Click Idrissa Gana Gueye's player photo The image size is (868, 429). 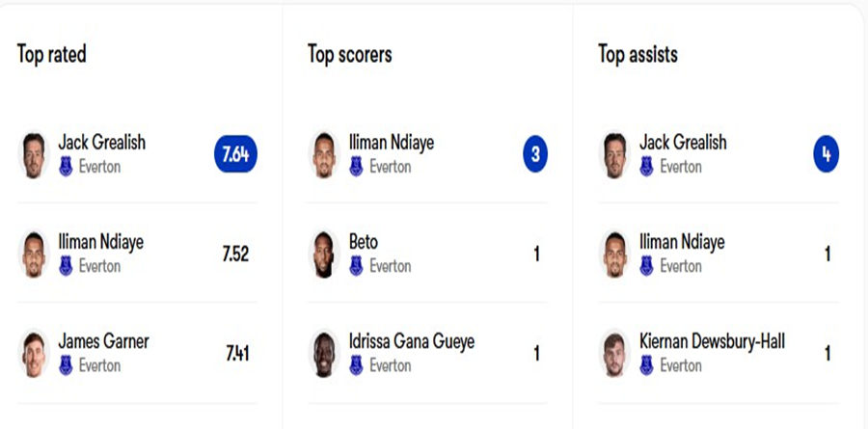tap(325, 354)
